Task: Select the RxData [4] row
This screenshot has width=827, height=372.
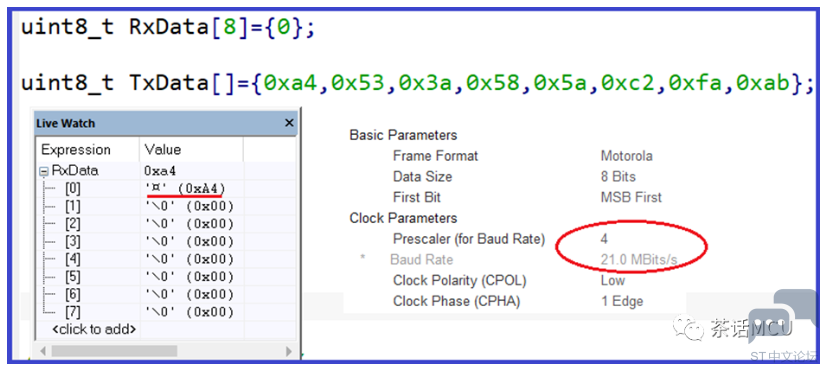Action: (x=165, y=259)
